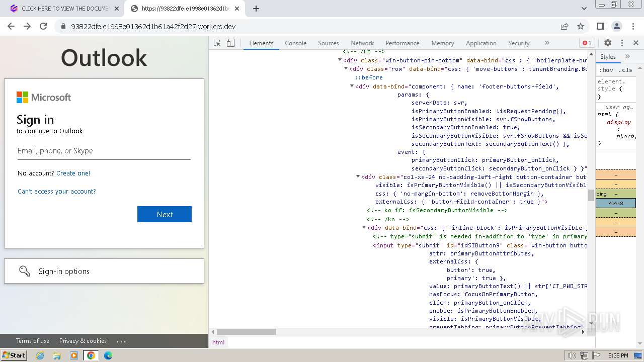
Task: Open the Terms of use link
Action: [x=33, y=341]
